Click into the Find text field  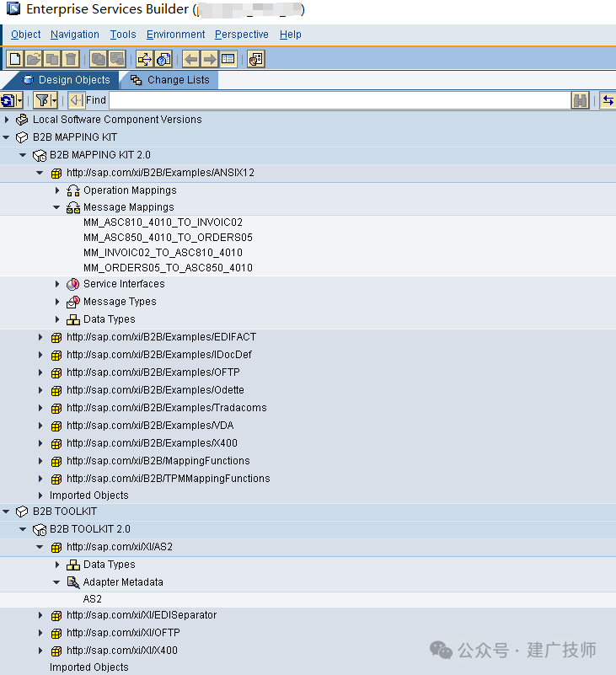click(340, 101)
